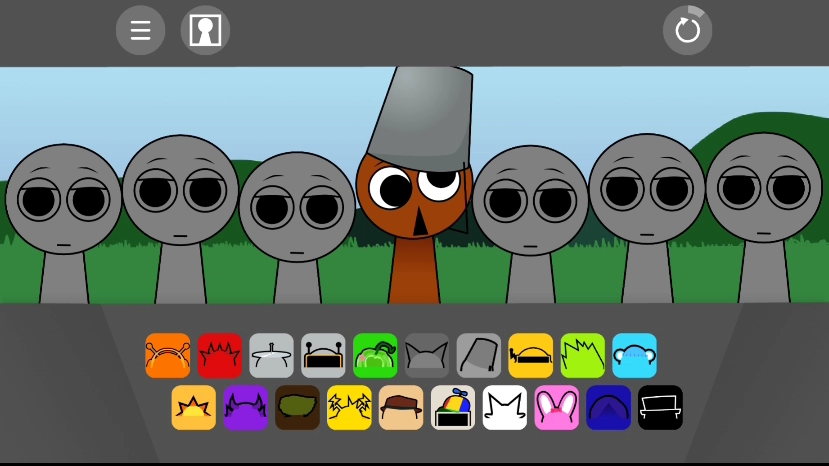
Task: Select the dark gray cat ears icon
Action: (427, 355)
